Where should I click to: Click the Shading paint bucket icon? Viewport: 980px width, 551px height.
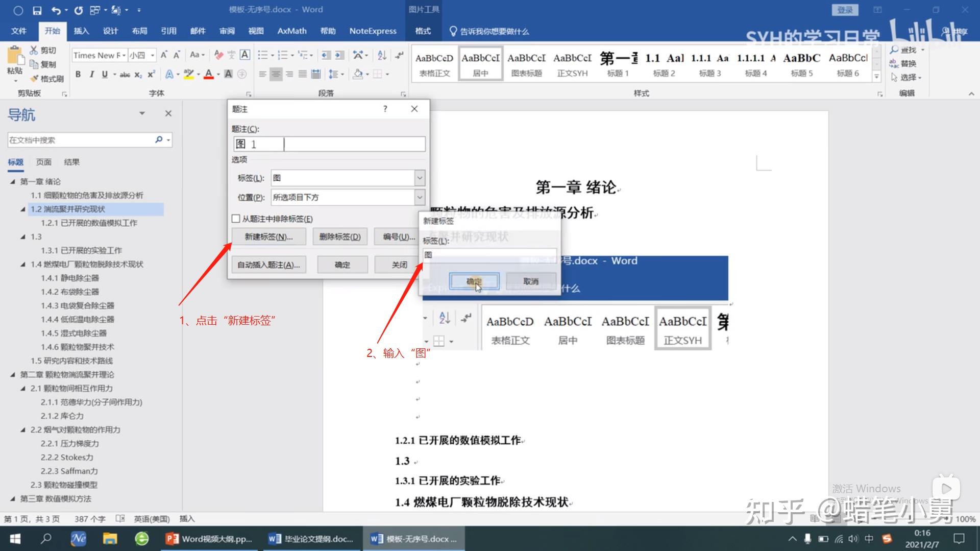(x=358, y=74)
